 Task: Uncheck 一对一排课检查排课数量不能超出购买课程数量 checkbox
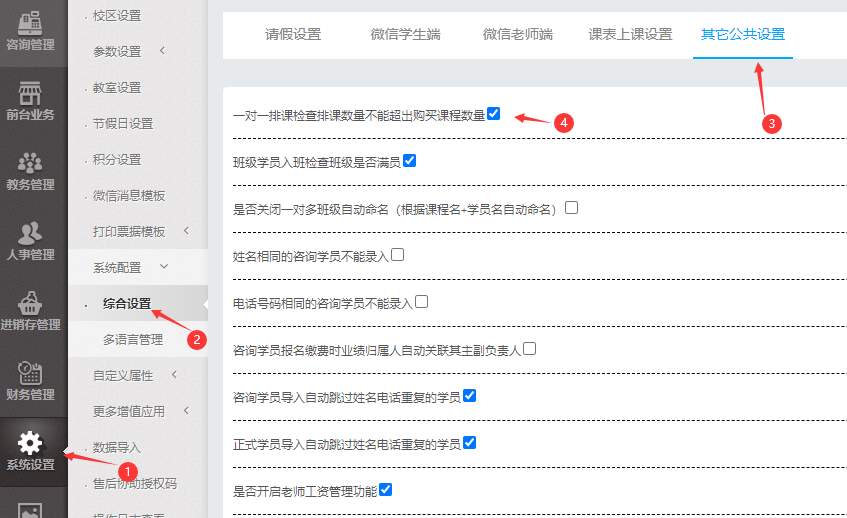(x=493, y=113)
